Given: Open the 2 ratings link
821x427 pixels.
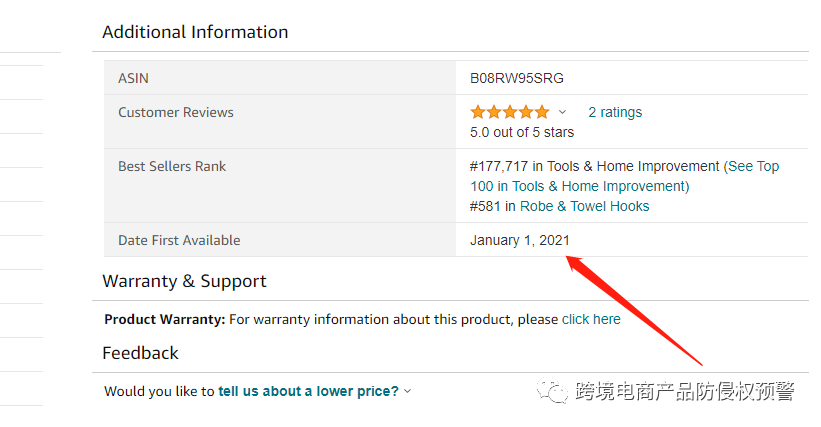Looking at the screenshot, I should tap(615, 112).
